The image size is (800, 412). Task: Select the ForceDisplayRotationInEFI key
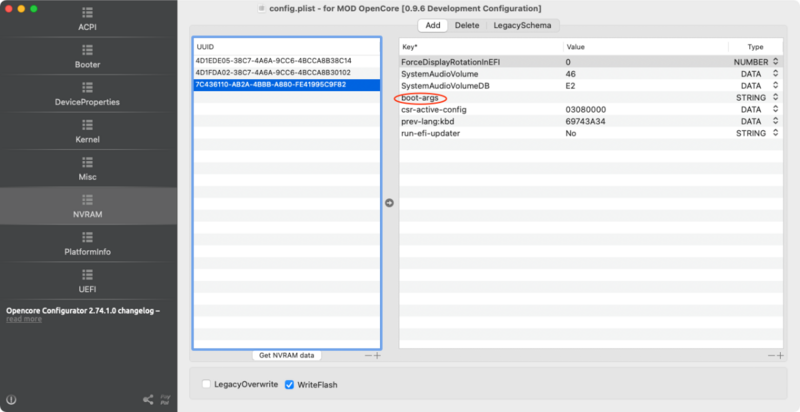click(x=451, y=62)
